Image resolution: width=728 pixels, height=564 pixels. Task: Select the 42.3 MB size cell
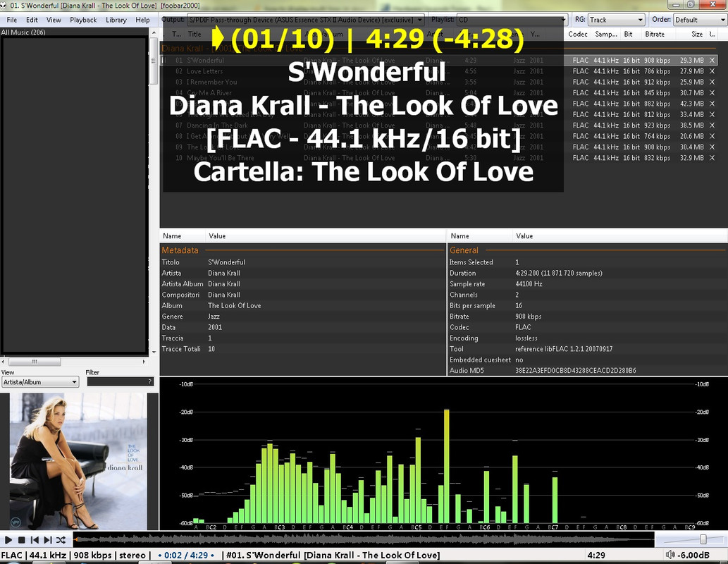pyautogui.click(x=692, y=104)
